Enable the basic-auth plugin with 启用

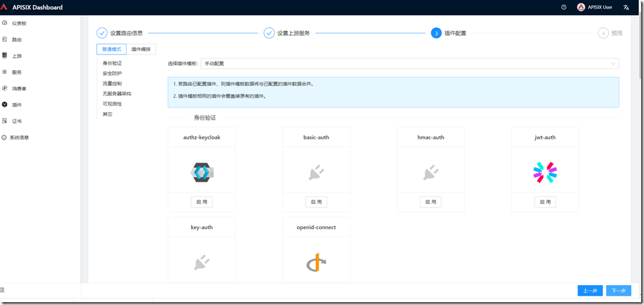[316, 202]
